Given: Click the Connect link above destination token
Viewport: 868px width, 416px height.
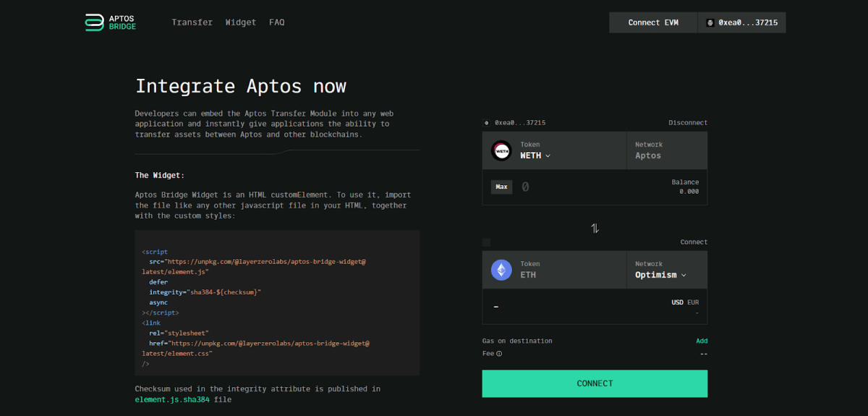Looking at the screenshot, I should click(x=694, y=242).
